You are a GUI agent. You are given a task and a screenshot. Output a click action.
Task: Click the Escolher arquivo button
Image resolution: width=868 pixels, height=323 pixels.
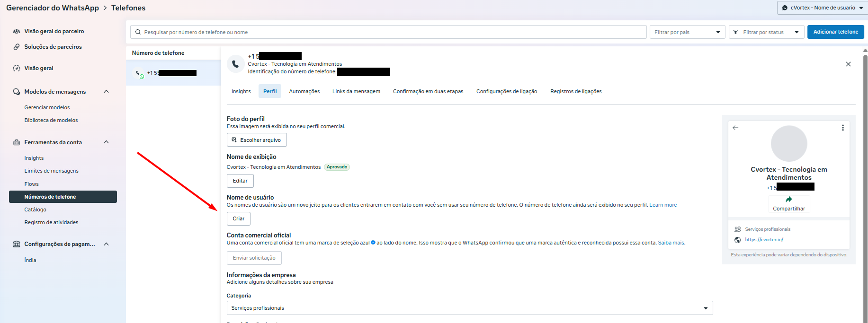(x=257, y=140)
